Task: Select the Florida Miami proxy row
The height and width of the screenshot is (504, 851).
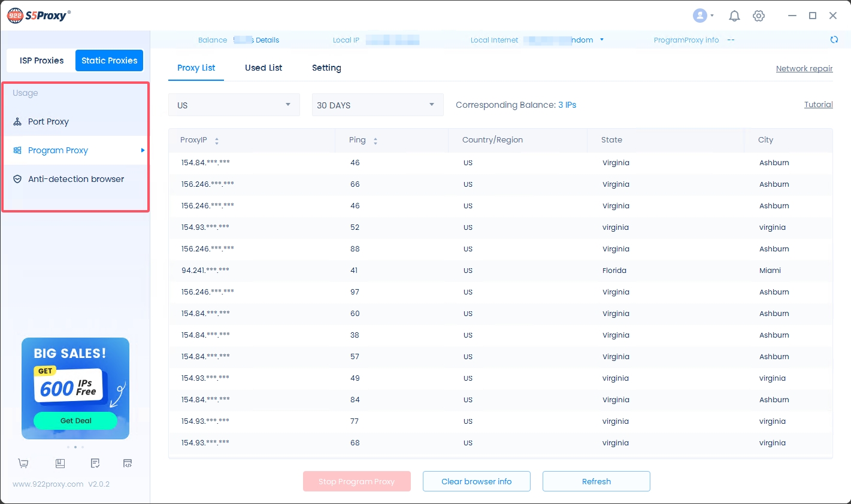Action: tap(500, 271)
